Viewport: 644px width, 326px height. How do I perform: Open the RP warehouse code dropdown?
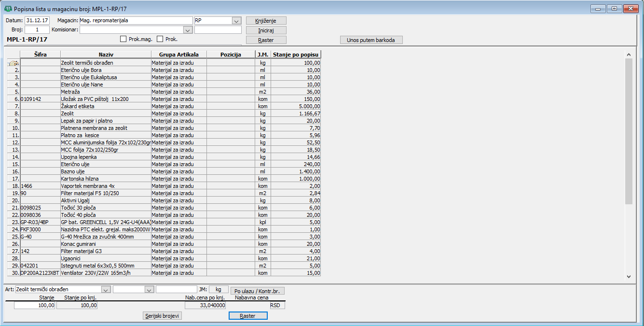coord(236,21)
